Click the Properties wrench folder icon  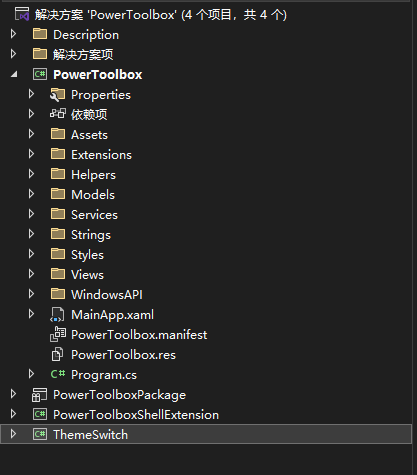pyautogui.click(x=58, y=95)
